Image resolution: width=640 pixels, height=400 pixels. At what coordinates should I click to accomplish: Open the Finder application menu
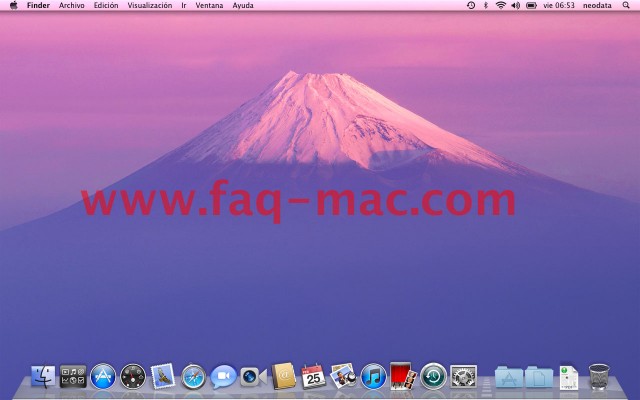click(x=38, y=5)
